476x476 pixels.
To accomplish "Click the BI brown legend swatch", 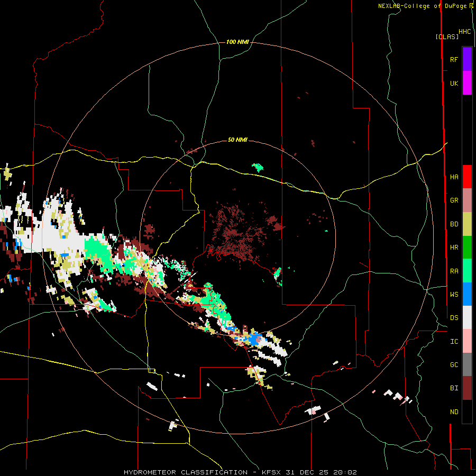I will [467, 388].
